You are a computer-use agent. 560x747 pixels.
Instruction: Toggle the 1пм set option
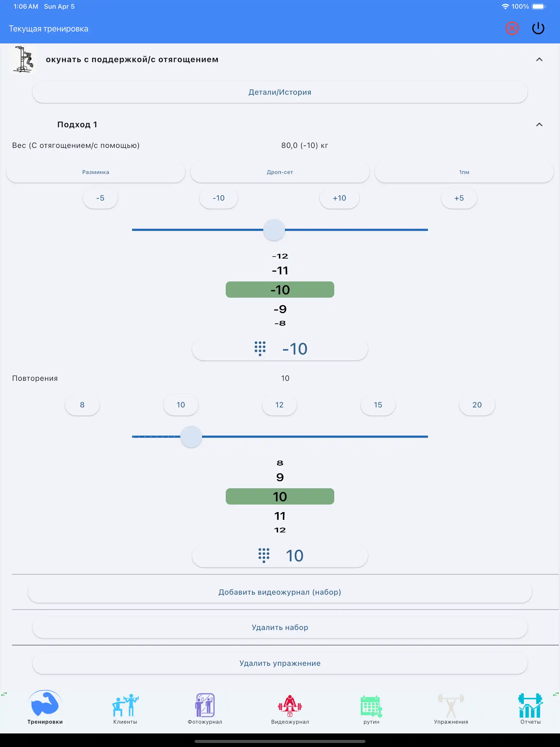pos(464,172)
